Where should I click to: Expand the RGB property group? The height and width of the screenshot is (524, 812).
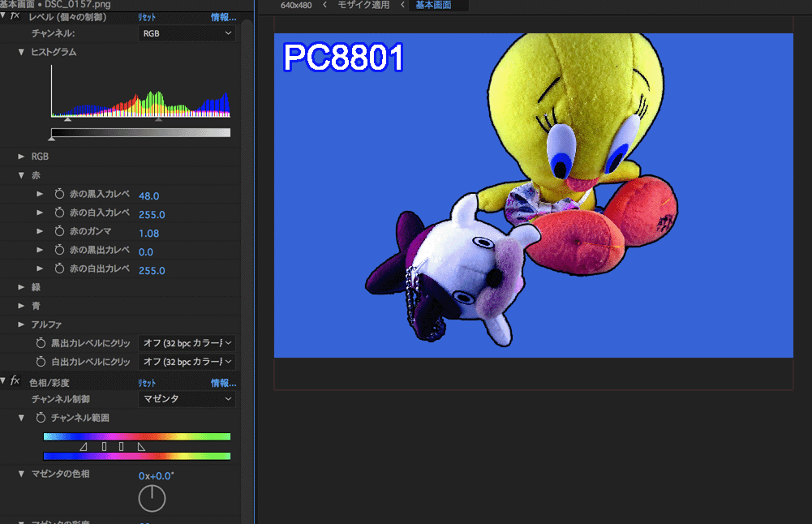21,157
